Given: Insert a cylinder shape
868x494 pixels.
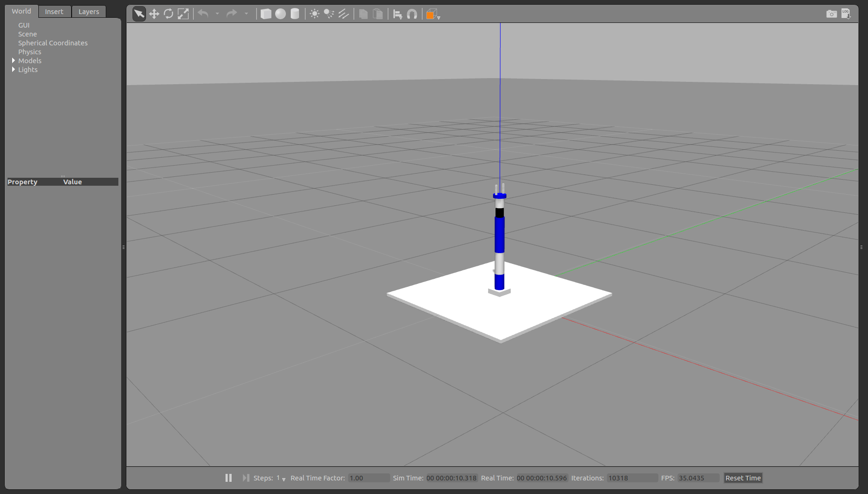Looking at the screenshot, I should pos(295,14).
